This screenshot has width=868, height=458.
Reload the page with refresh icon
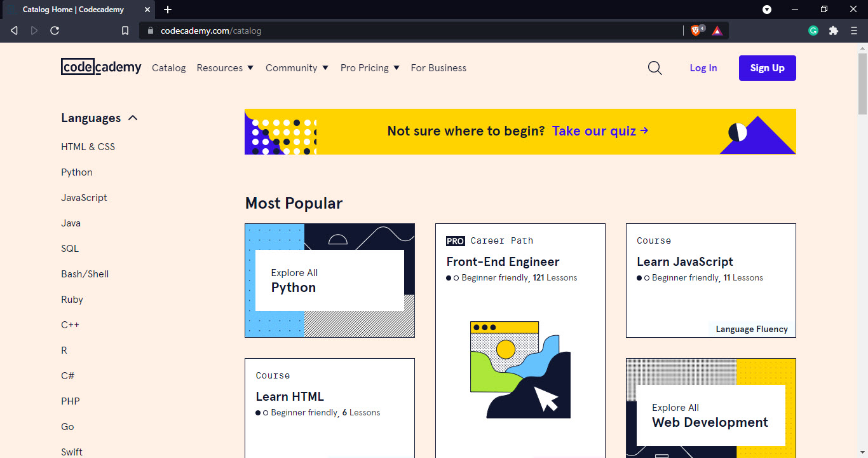click(x=55, y=31)
